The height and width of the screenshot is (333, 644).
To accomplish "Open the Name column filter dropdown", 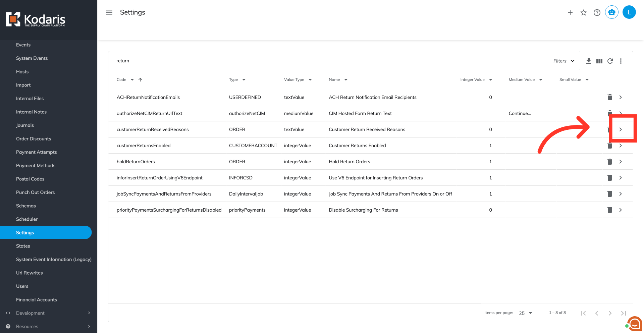I will tap(346, 79).
